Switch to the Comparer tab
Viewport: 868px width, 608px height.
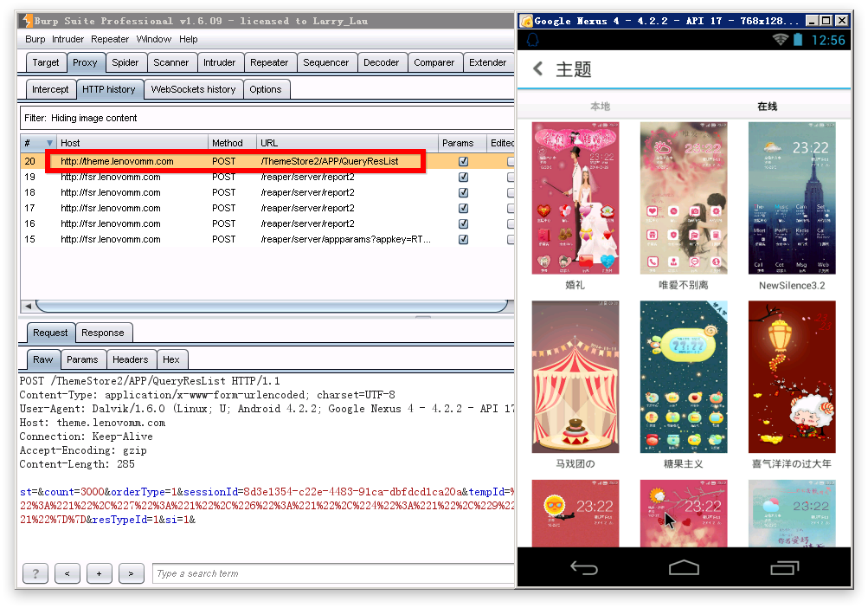tap(434, 62)
